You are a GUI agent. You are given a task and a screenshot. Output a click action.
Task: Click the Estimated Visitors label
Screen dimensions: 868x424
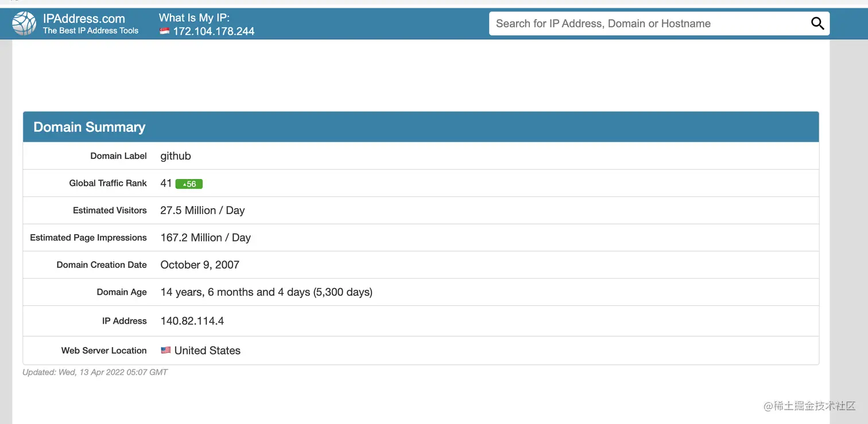point(110,211)
